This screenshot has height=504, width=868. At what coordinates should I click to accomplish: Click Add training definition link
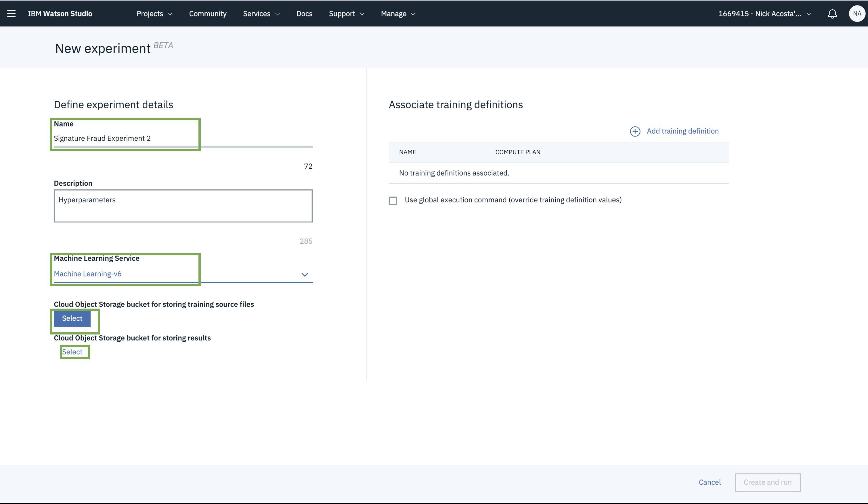pyautogui.click(x=682, y=131)
